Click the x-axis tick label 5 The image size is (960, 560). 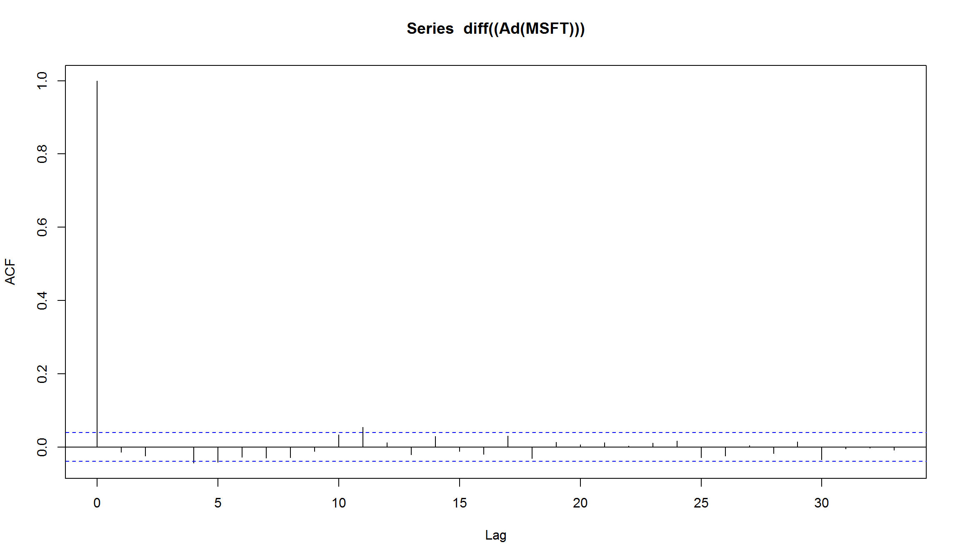coord(218,503)
